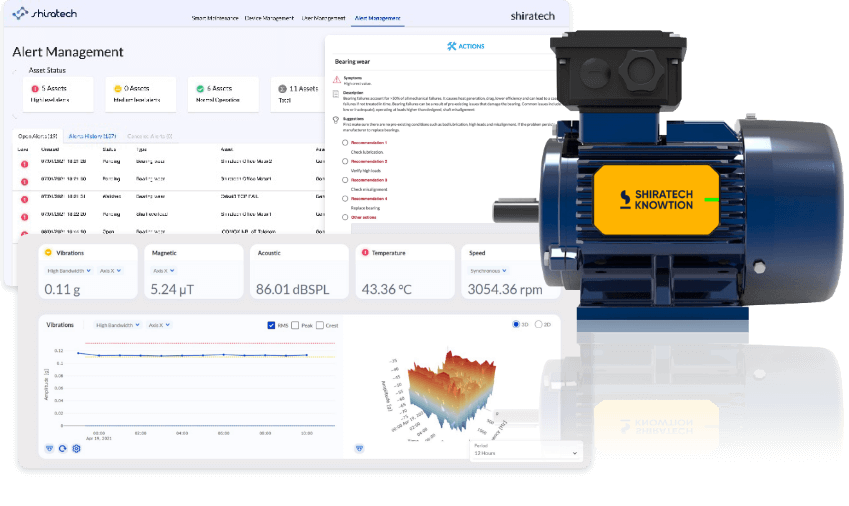Open the Period 12 Hours dropdown

[x=526, y=450]
